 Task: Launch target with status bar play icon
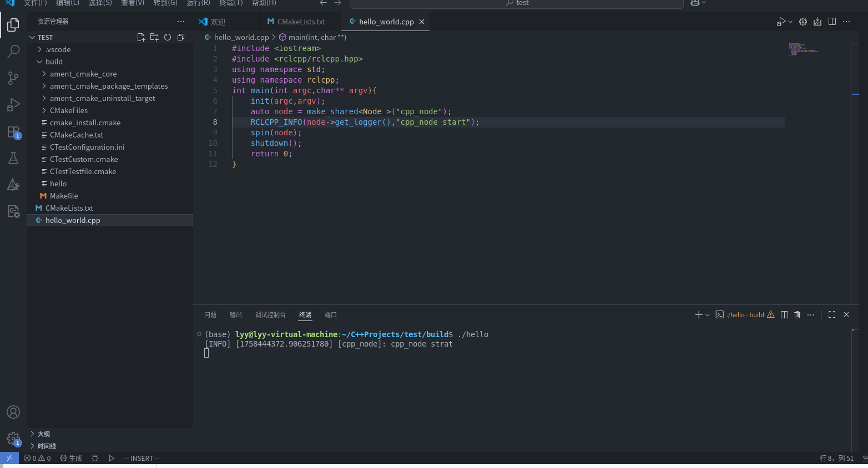[x=112, y=458]
